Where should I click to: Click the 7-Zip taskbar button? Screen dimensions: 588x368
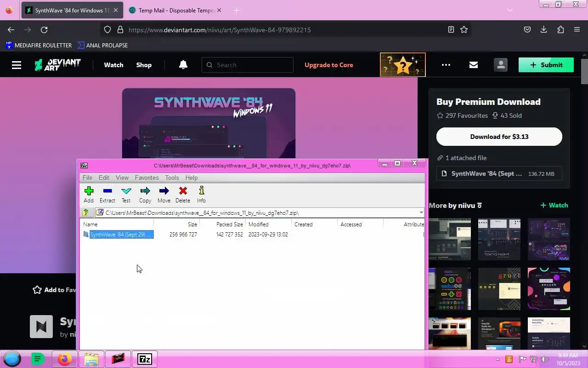[145, 359]
